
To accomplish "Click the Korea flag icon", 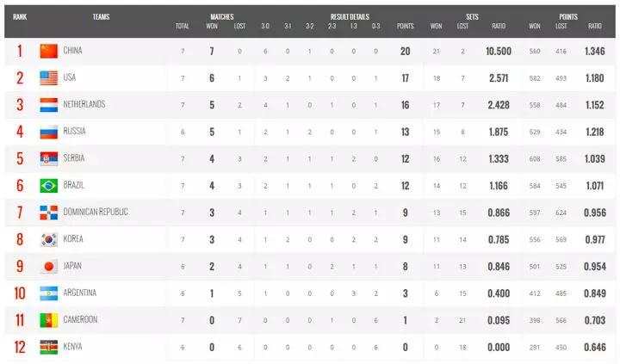I will 48,238.
